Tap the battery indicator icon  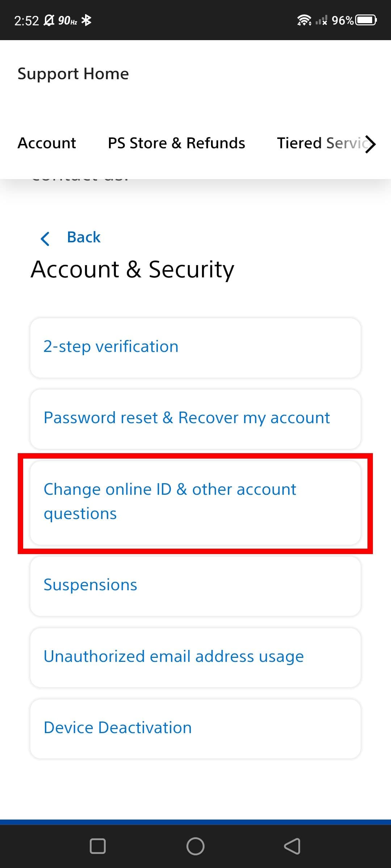(366, 20)
